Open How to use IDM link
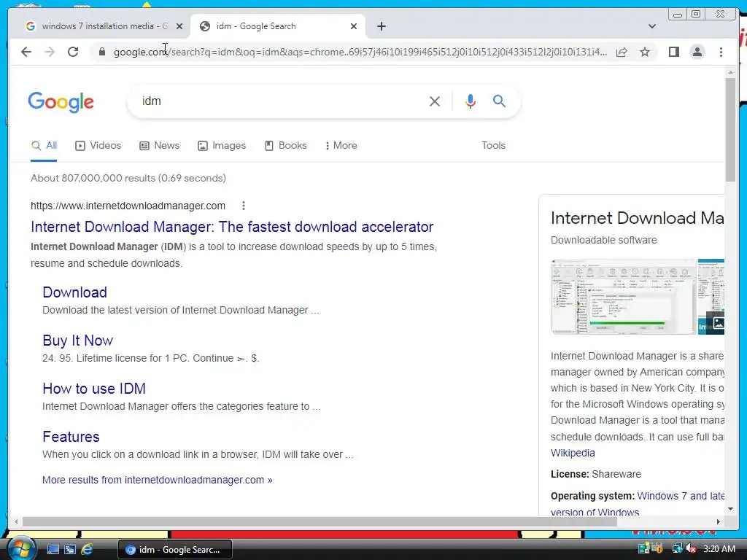747x560 pixels. (94, 389)
